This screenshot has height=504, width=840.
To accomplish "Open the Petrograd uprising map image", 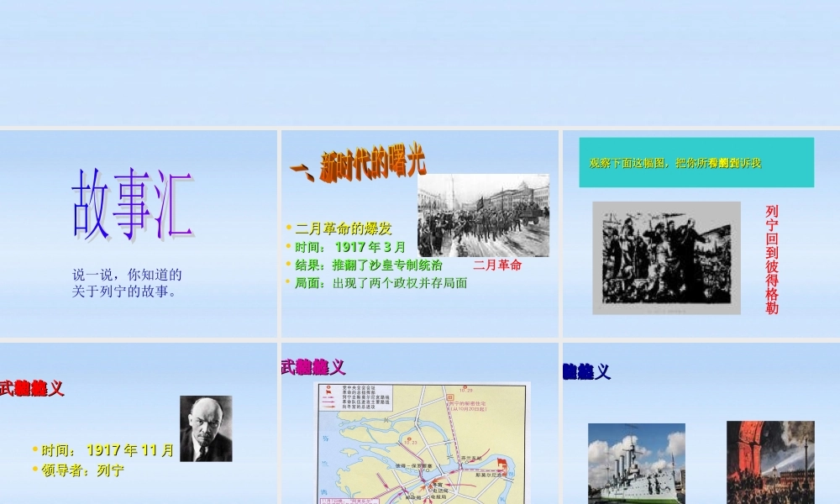I will tap(422, 443).
